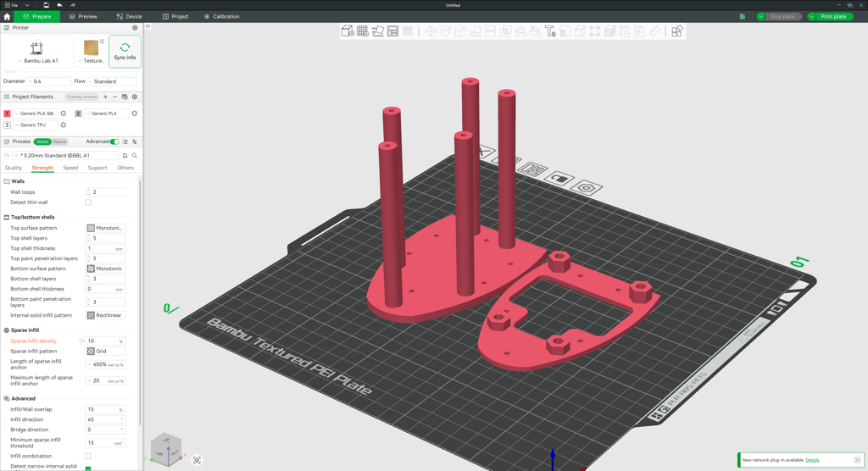Add a filament with the plus icon
868x471 pixels.
105,97
